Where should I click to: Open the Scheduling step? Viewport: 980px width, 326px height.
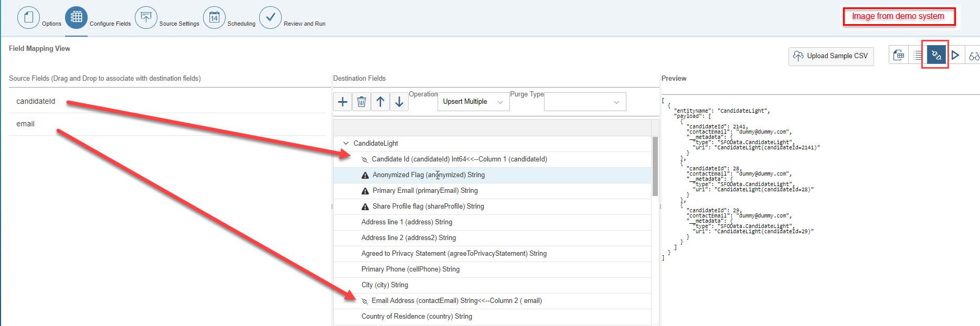tap(214, 17)
